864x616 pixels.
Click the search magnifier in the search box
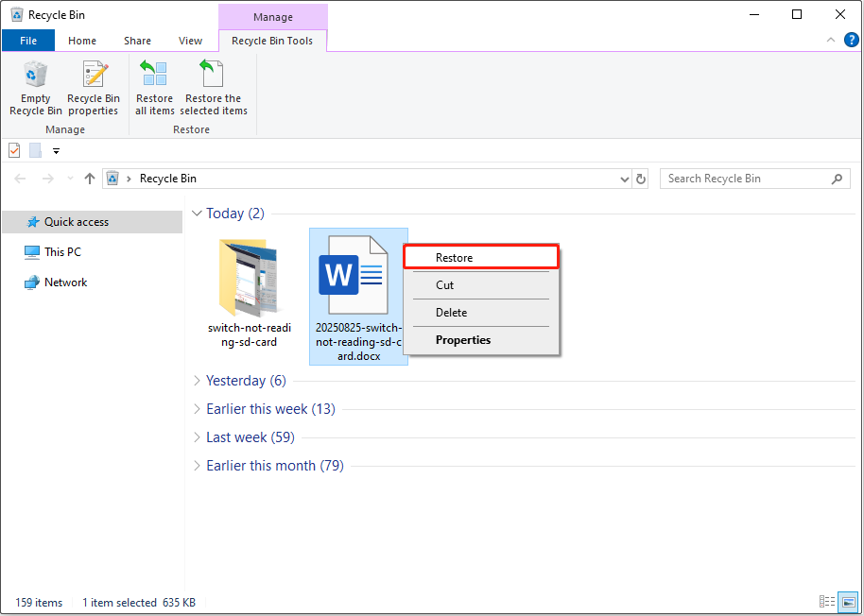[836, 179]
